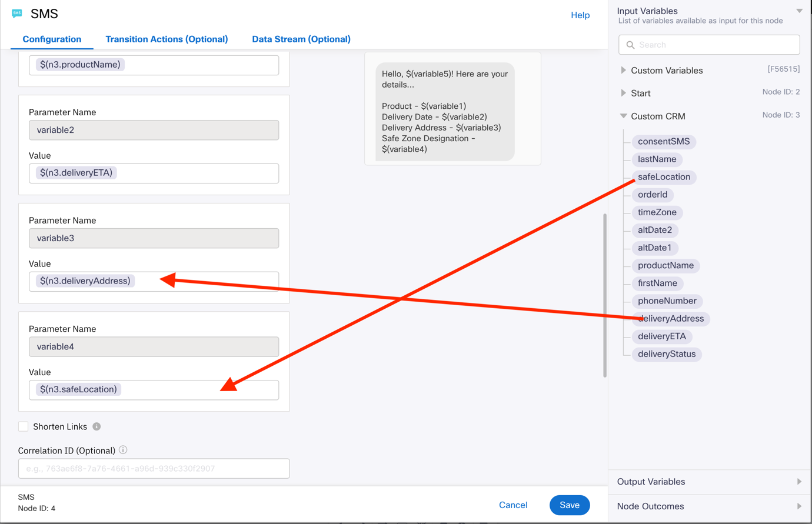The height and width of the screenshot is (524, 812).
Task: Open the Configuration tab
Action: coord(52,39)
